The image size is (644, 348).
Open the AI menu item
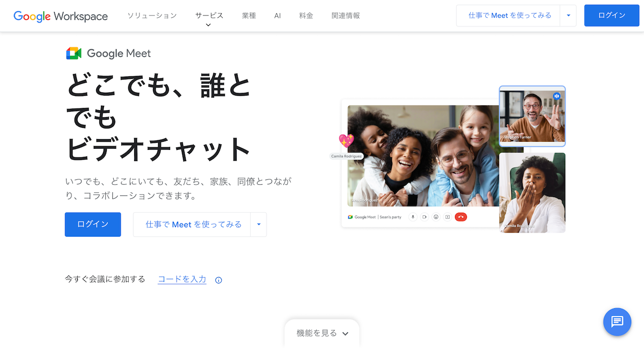277,16
